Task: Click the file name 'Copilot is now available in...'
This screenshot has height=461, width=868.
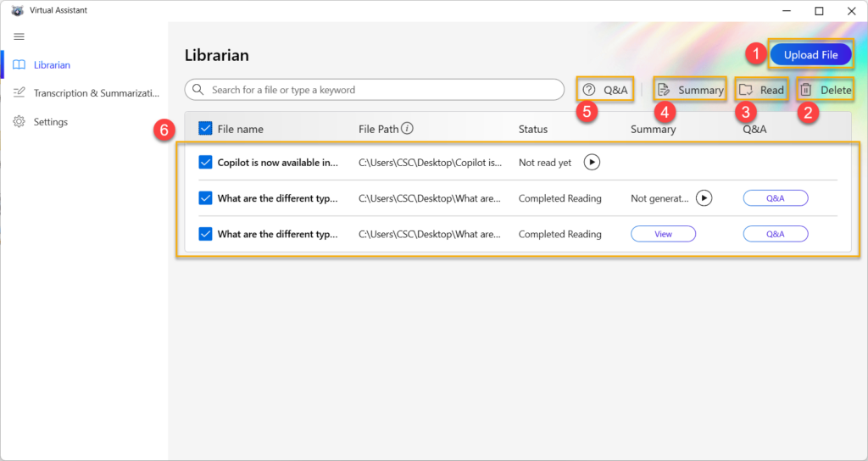Action: point(277,162)
